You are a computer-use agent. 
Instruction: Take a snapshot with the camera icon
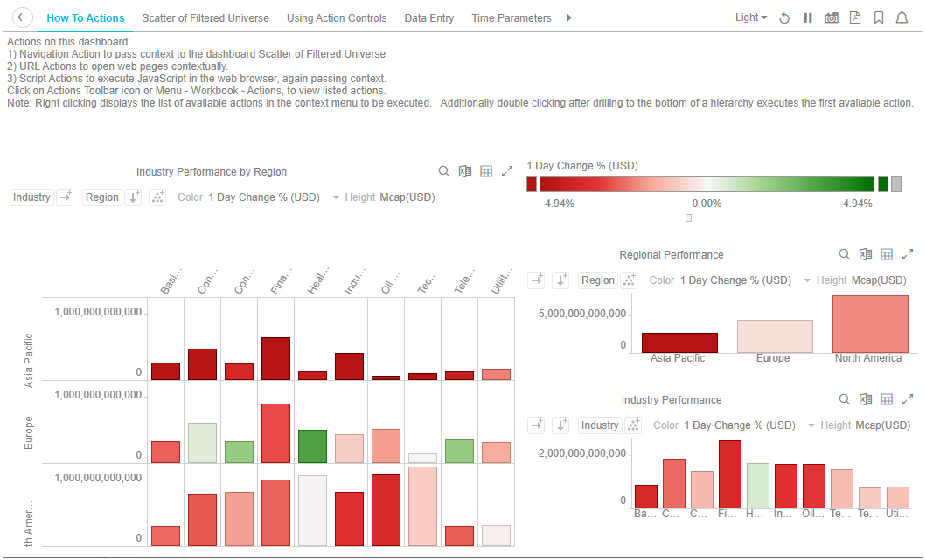[831, 18]
